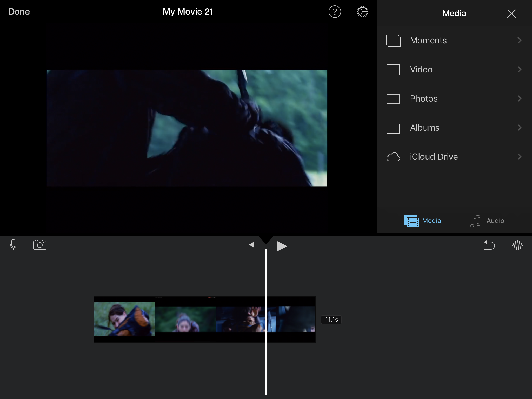The width and height of the screenshot is (532, 399).
Task: Play the movie with the play button
Action: click(282, 246)
